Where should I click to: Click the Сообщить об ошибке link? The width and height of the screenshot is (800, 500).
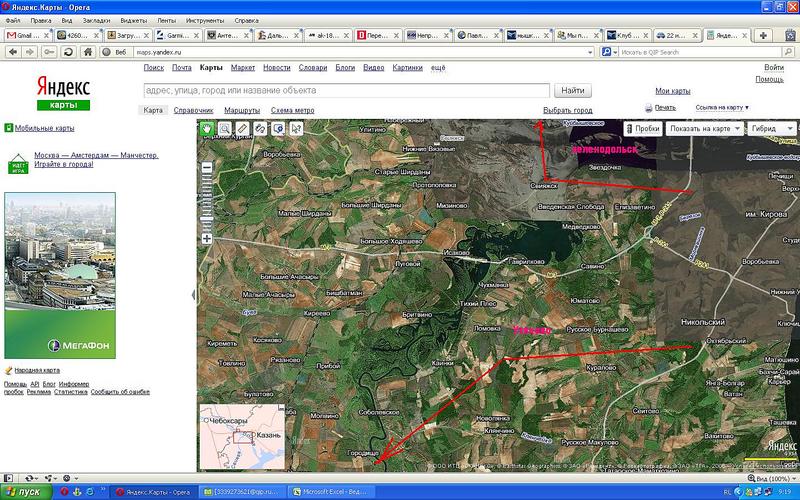pyautogui.click(x=120, y=392)
